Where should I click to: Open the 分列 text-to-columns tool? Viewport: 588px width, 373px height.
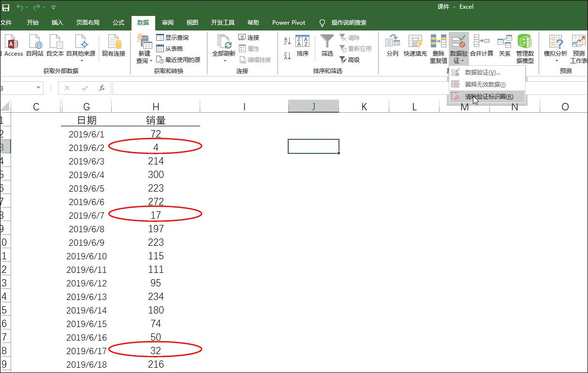coord(393,46)
